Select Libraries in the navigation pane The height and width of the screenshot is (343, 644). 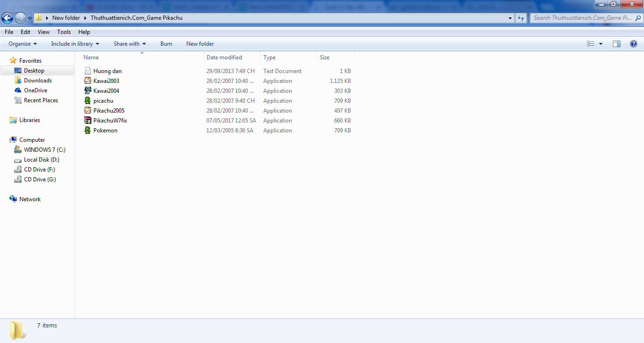(x=30, y=120)
